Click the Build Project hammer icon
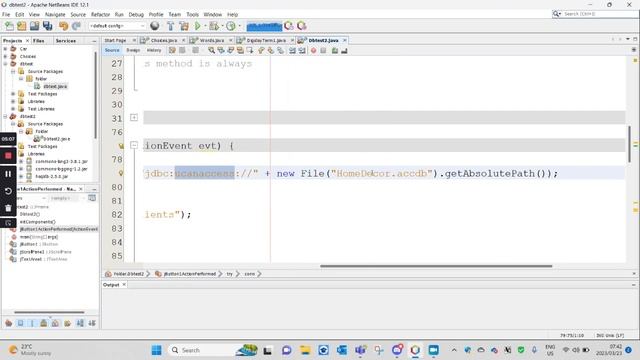640x360 pixels. click(171, 26)
